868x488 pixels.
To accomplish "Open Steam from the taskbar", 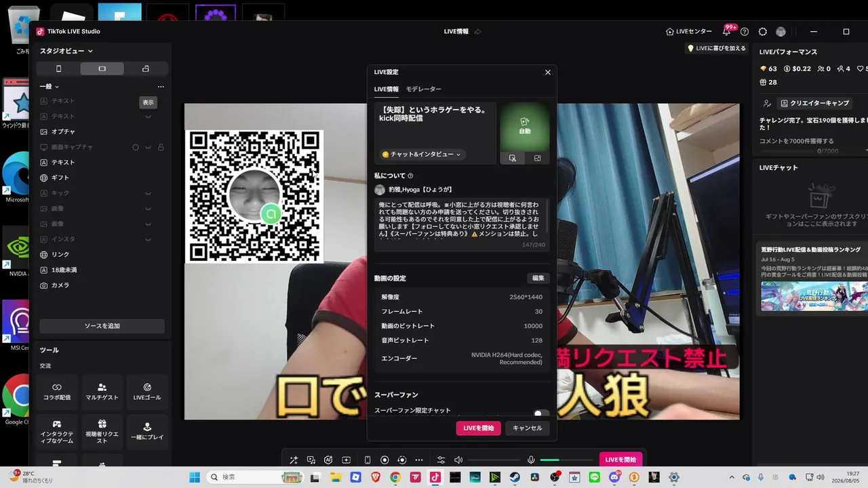I will 515,477.
